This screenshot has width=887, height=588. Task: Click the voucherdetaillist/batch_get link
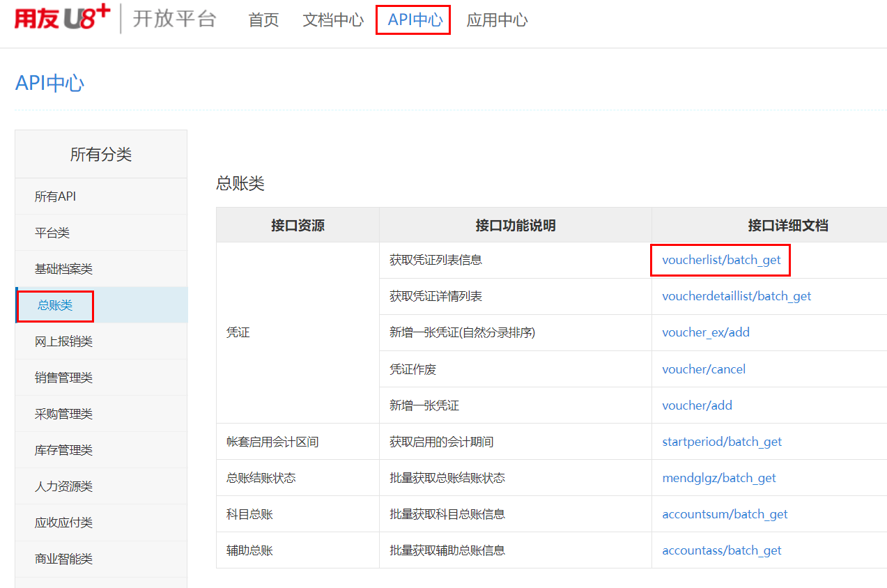pyautogui.click(x=736, y=296)
